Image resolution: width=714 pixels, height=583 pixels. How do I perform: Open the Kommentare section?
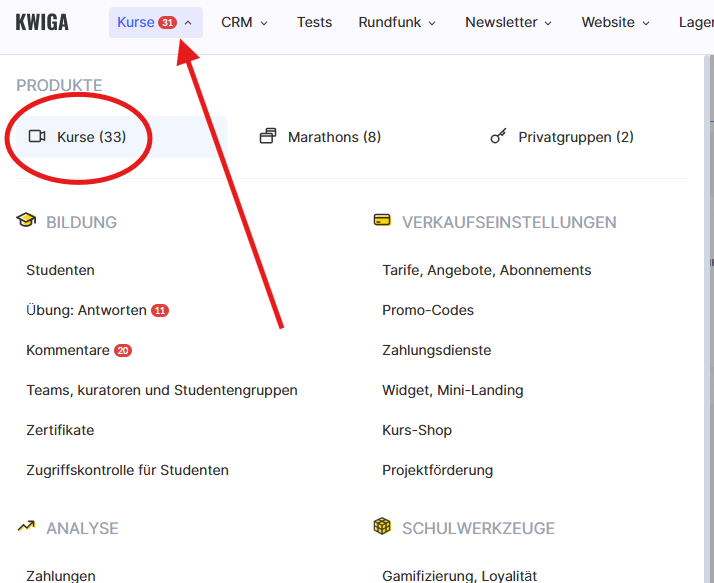pos(68,350)
